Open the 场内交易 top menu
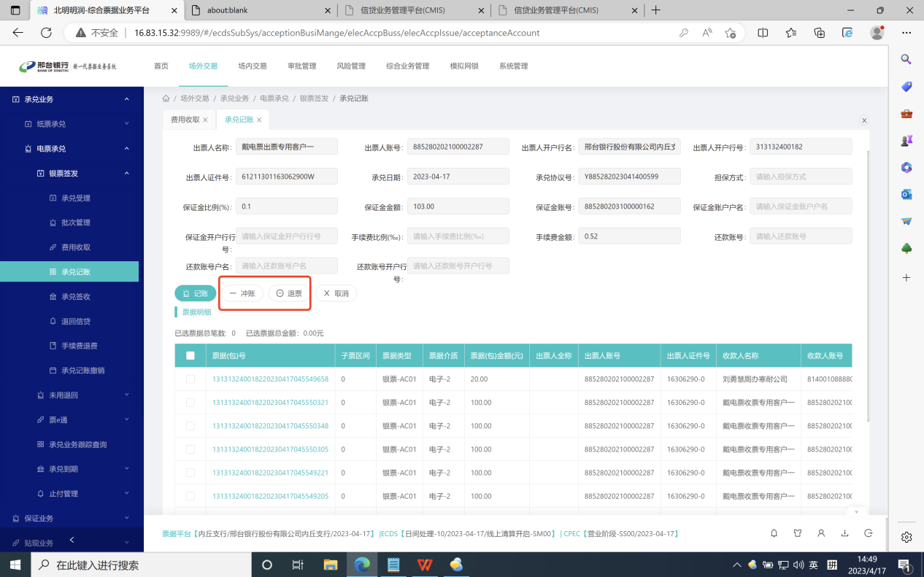 click(253, 66)
